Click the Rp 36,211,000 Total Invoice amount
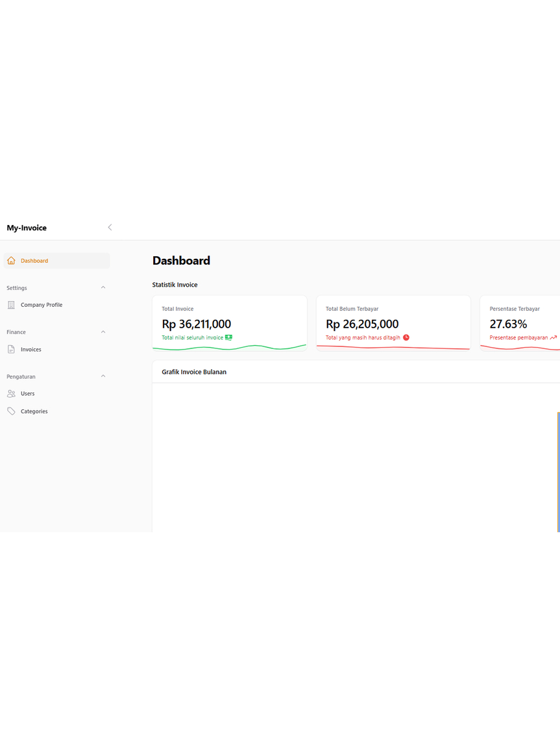560x746 pixels. click(x=196, y=324)
